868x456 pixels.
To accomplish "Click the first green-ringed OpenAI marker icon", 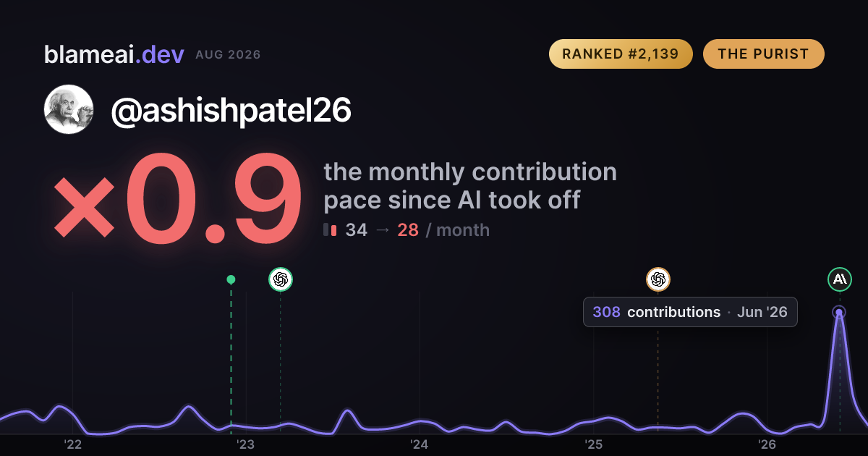I will (x=281, y=279).
